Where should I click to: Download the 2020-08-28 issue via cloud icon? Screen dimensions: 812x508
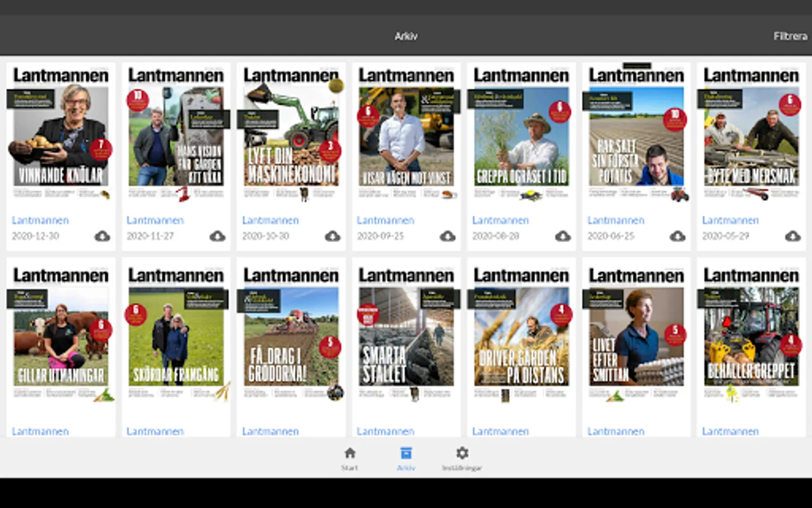tap(563, 236)
